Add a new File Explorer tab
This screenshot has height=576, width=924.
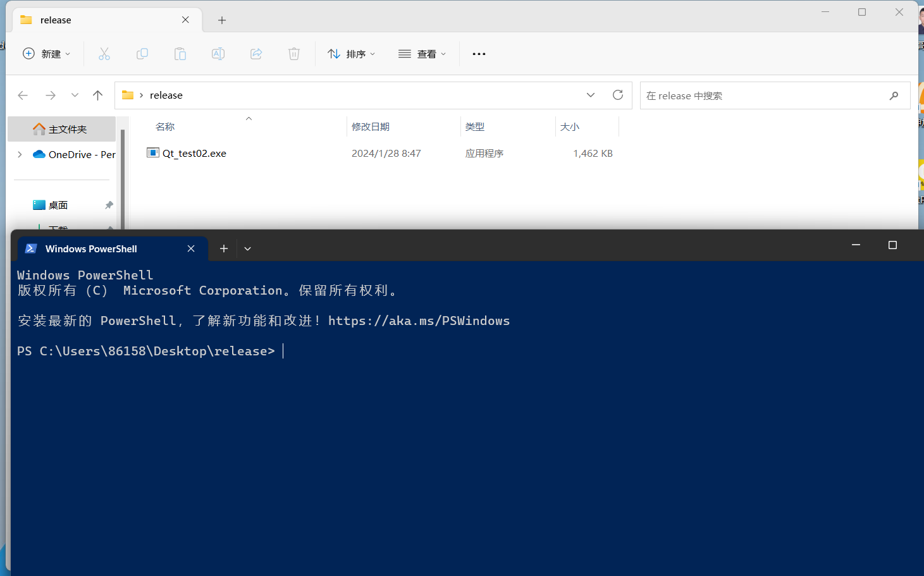(x=222, y=20)
